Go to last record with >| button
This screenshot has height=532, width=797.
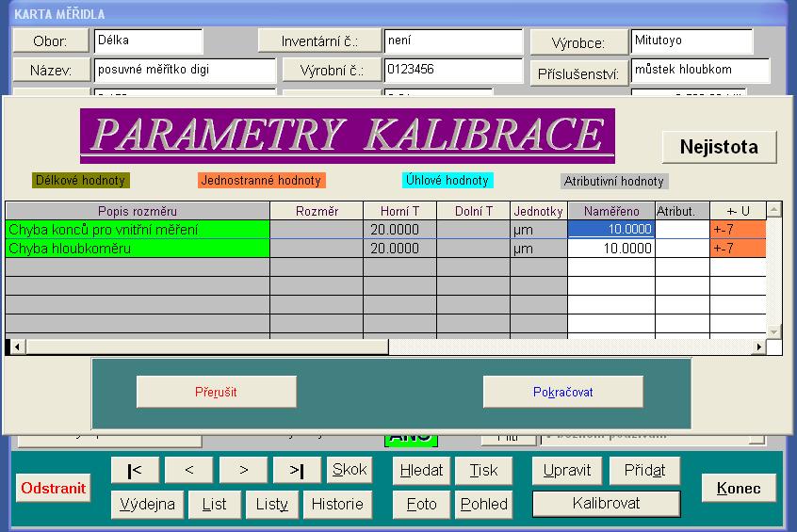(x=297, y=470)
